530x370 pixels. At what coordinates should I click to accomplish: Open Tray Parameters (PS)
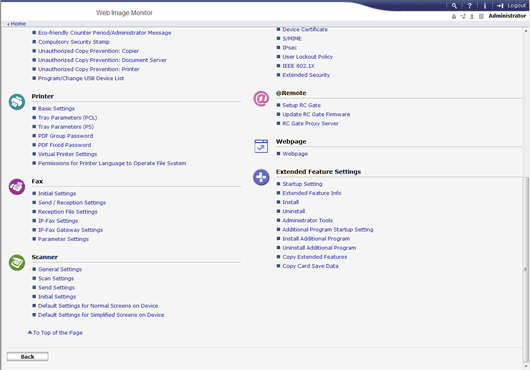coord(66,127)
